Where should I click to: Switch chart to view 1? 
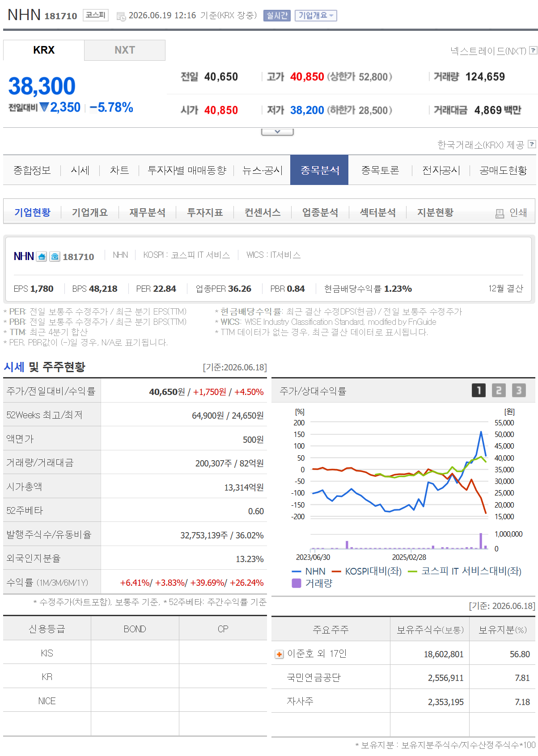pyautogui.click(x=479, y=391)
